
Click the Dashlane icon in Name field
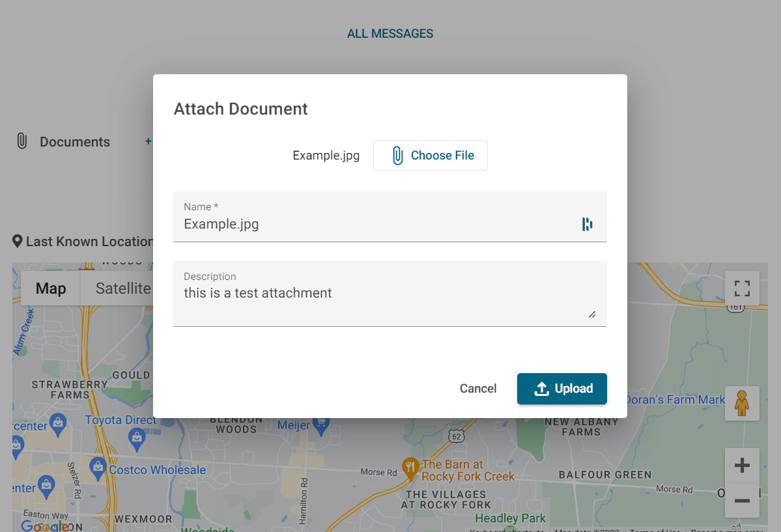coord(587,225)
